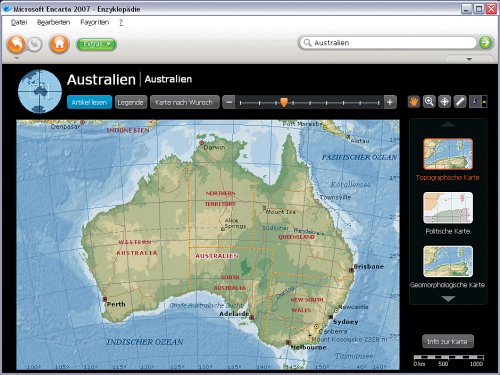The height and width of the screenshot is (375, 500).
Task: Open the Extras dropdown
Action: pyautogui.click(x=96, y=44)
